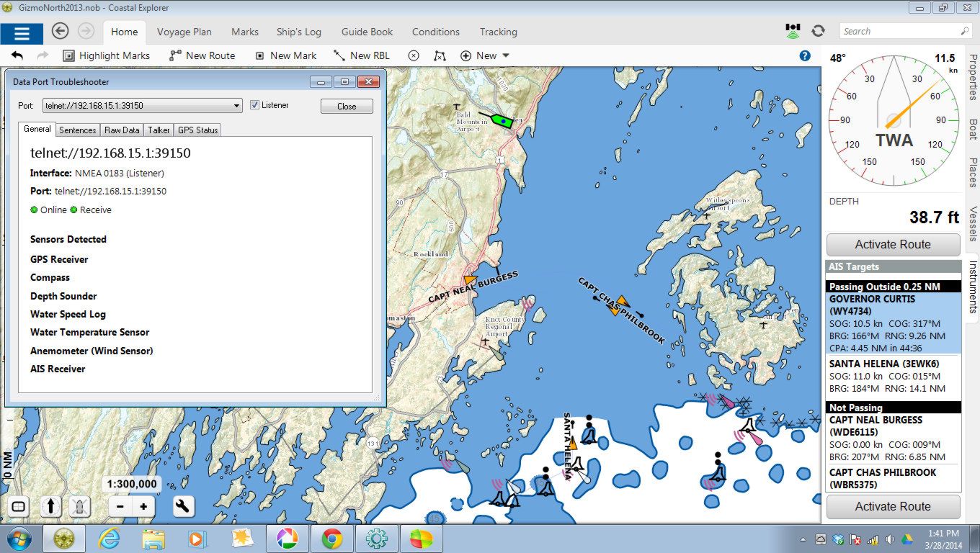
Task: Click the Highlight Marks tool
Action: coord(106,55)
